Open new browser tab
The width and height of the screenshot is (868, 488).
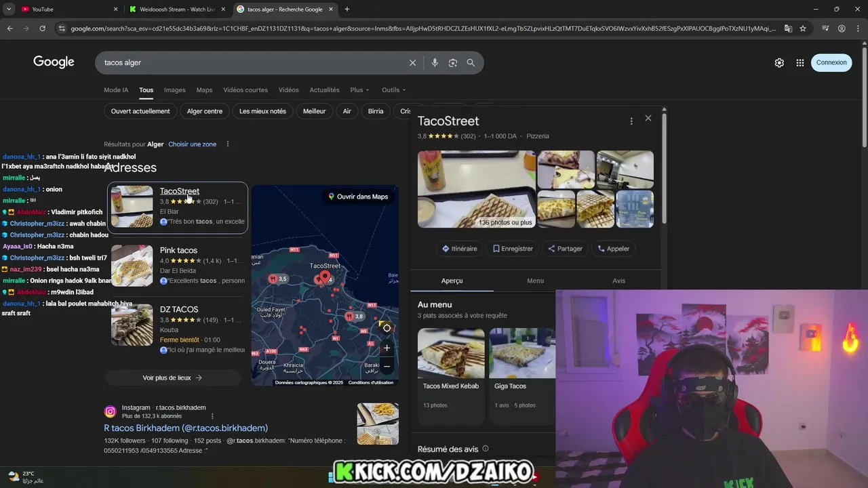(347, 9)
